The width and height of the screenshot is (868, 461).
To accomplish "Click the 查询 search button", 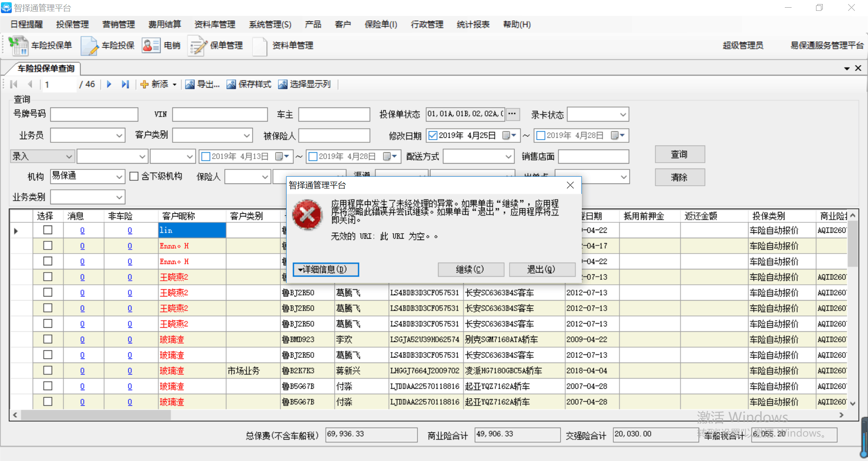I will pos(679,155).
